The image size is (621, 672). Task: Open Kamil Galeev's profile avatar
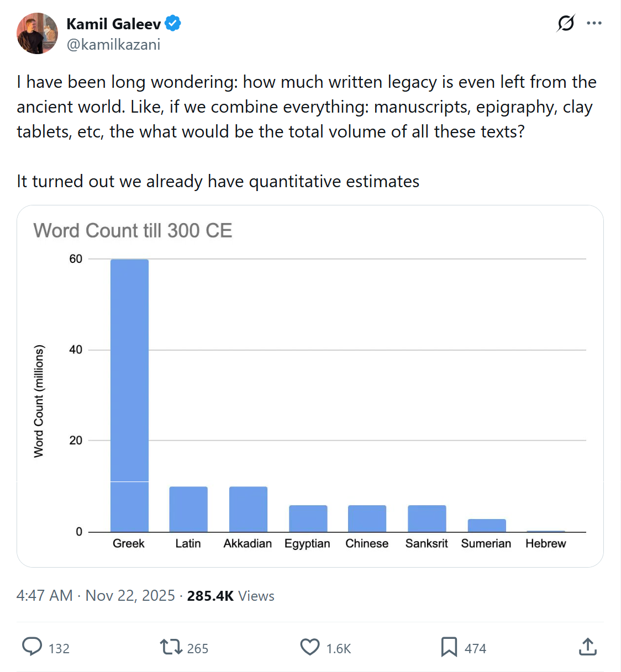pyautogui.click(x=37, y=33)
